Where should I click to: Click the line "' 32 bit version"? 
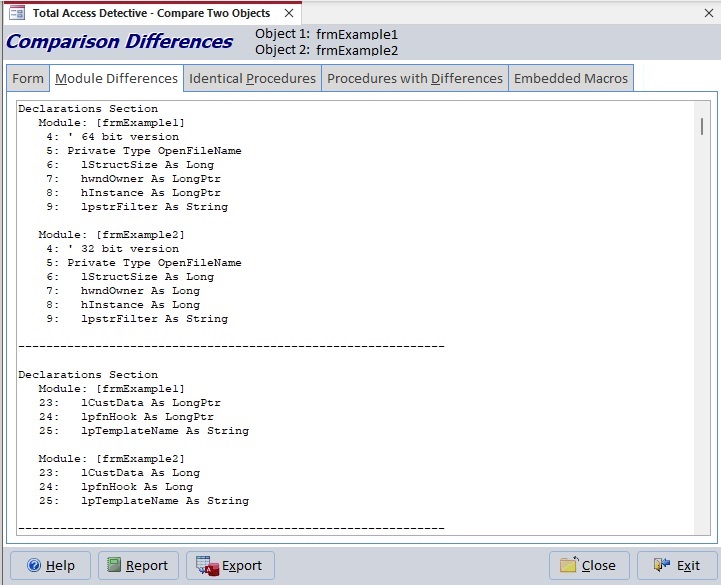[x=123, y=249]
